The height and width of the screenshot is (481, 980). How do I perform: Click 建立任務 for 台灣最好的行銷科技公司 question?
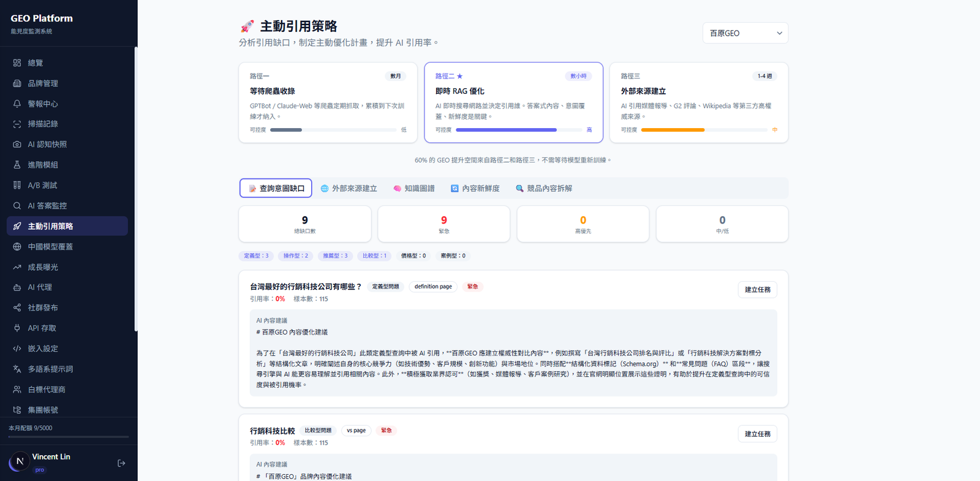click(x=757, y=290)
